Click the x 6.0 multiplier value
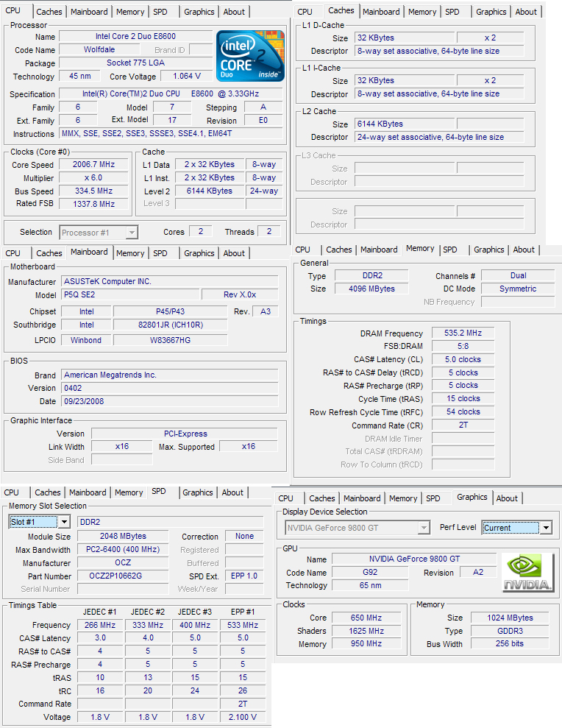 (x=93, y=178)
